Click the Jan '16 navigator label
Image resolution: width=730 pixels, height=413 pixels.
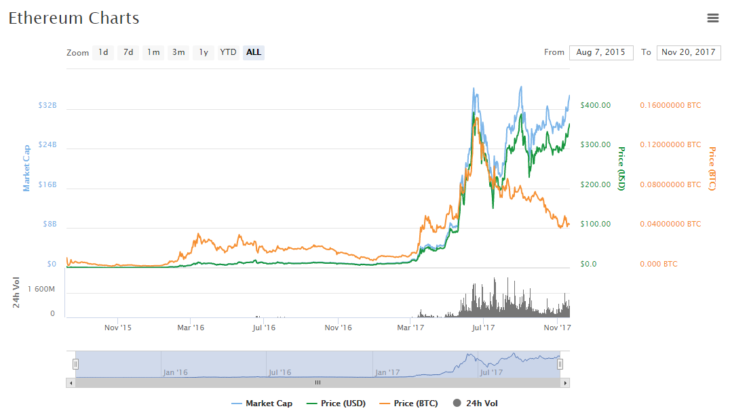176,372
